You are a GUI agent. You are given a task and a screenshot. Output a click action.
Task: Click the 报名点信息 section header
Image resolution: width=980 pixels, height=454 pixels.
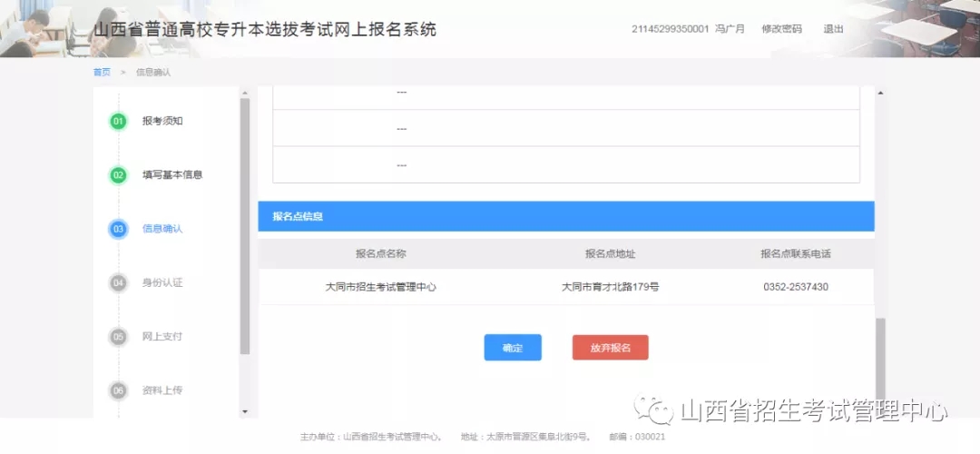coord(566,216)
